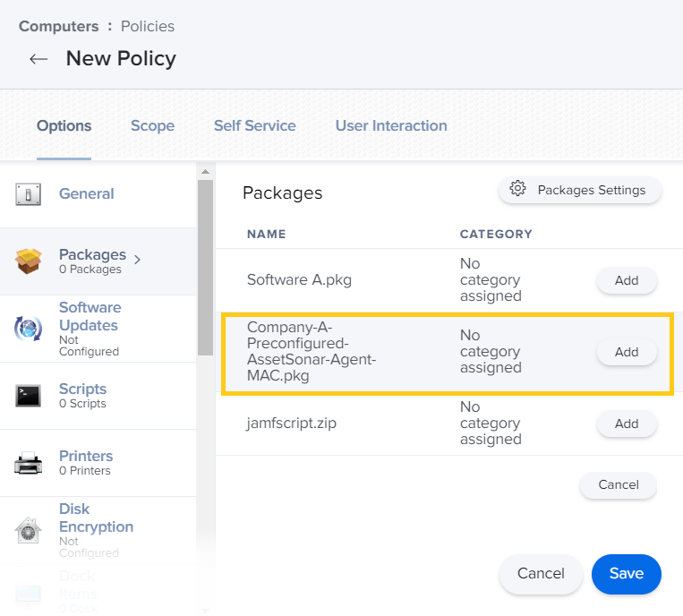Add the Software A.pkg package
The width and height of the screenshot is (683, 616).
point(627,280)
